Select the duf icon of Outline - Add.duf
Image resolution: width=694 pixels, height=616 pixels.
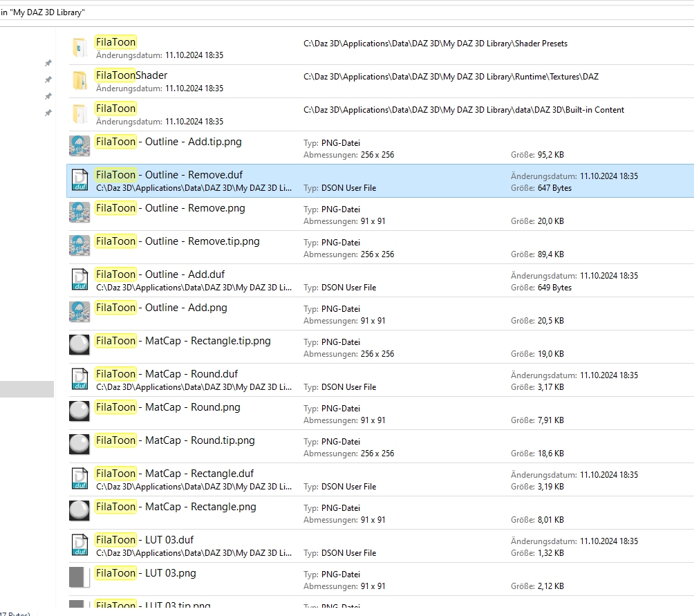[79, 280]
